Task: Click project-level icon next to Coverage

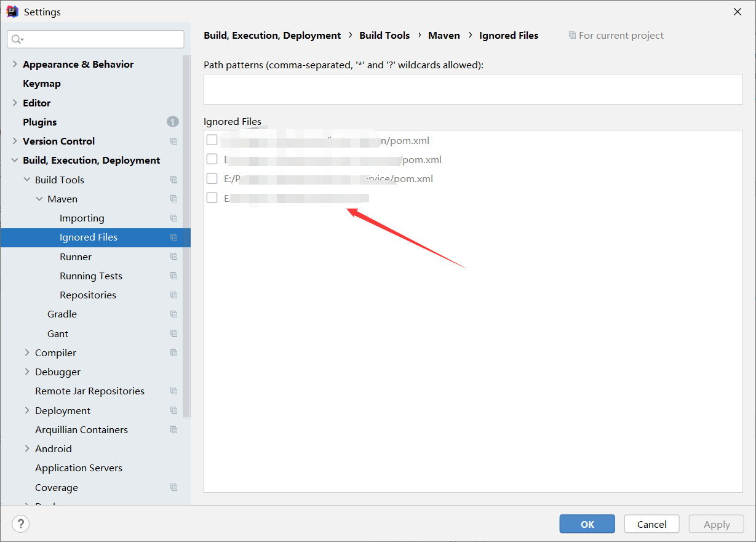Action: [x=173, y=487]
